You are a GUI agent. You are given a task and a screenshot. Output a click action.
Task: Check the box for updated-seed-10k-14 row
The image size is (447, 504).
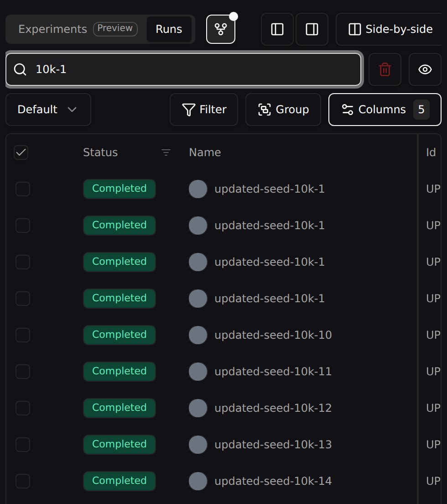pos(23,481)
